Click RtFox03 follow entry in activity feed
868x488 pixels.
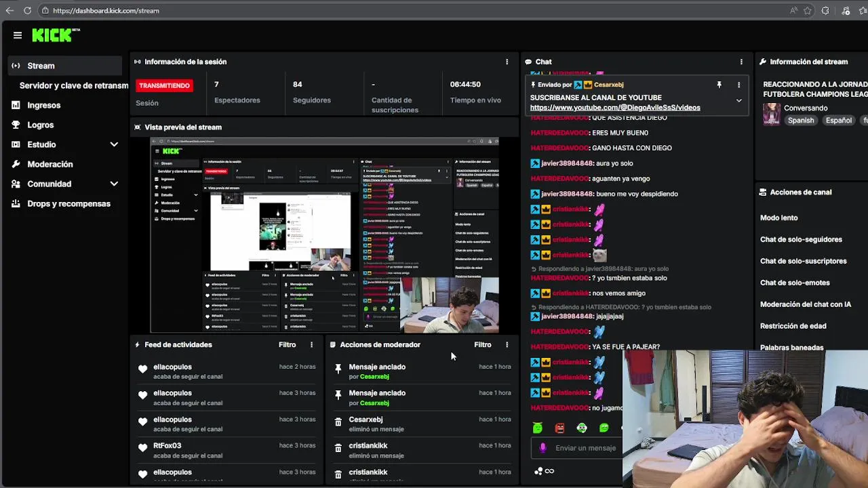226,450
